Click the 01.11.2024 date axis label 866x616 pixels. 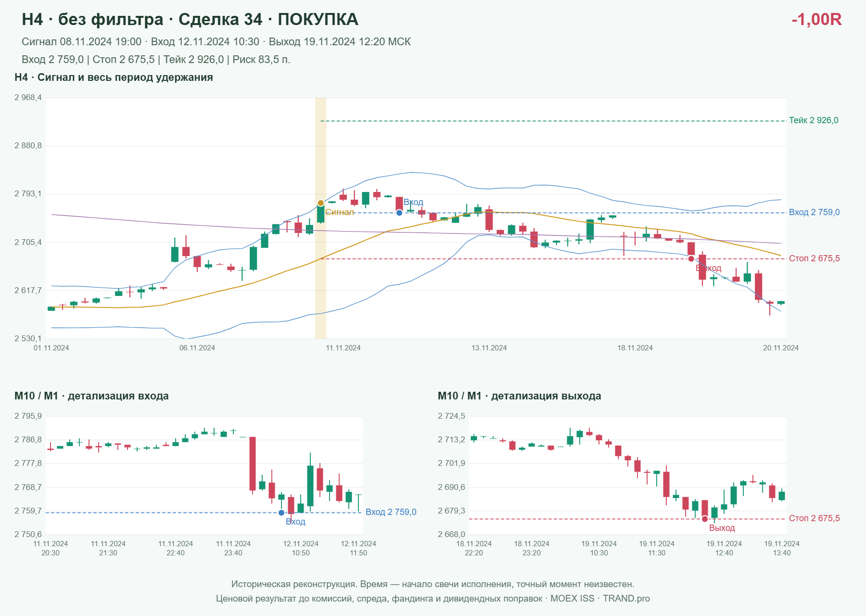click(51, 348)
